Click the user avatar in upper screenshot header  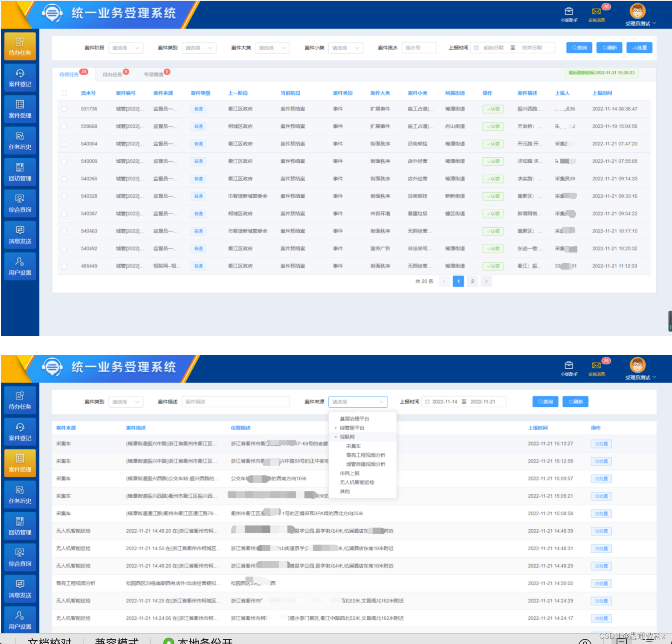[x=637, y=11]
